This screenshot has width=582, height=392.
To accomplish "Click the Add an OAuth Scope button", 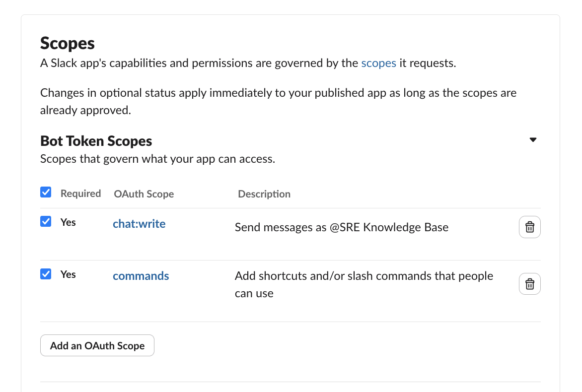I will tap(97, 346).
